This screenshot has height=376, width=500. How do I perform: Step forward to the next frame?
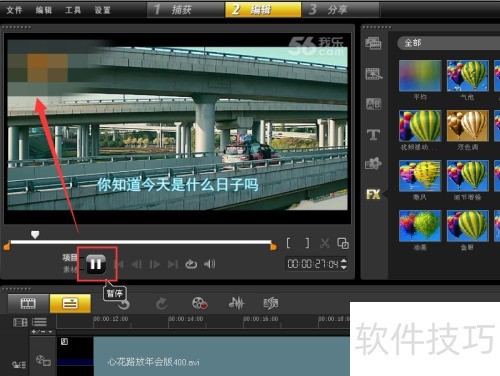155,264
